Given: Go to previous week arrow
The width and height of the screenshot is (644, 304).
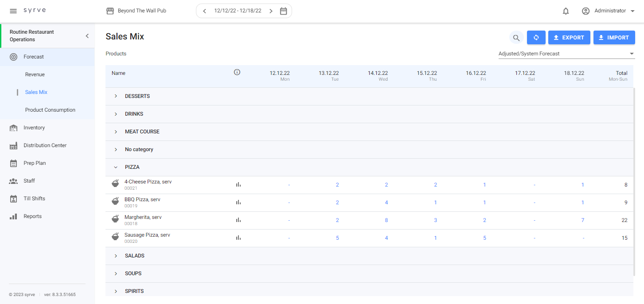Looking at the screenshot, I should [204, 11].
